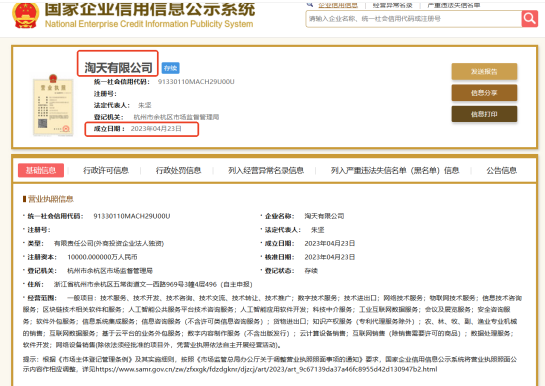Open the 企业信用信息 link
This screenshot has width=545, height=386.
pyautogui.click(x=338, y=5)
